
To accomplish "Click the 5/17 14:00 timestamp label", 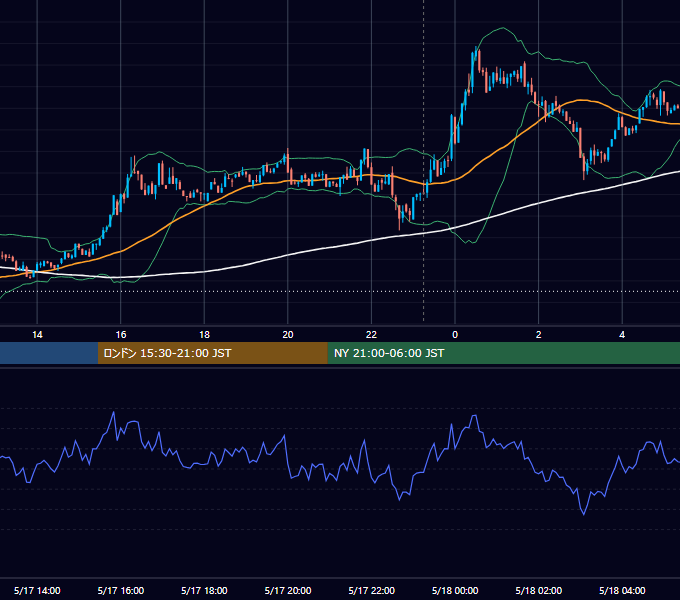I will [37, 590].
